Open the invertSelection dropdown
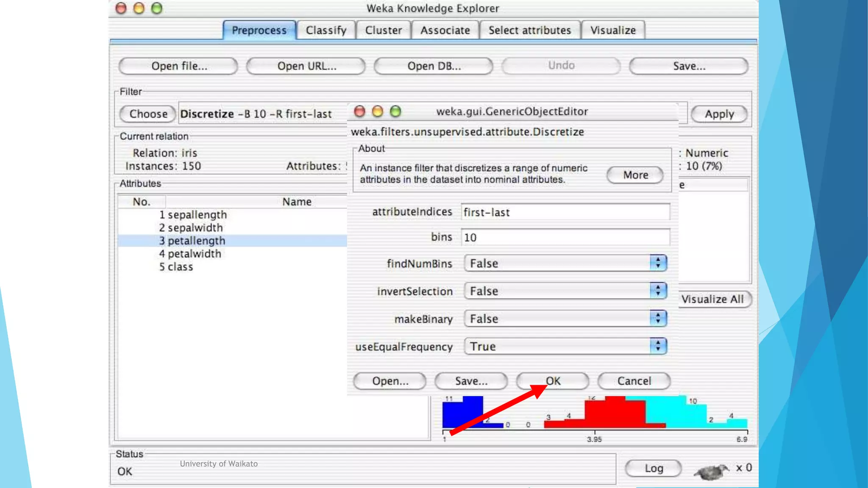868x488 pixels. tap(565, 291)
